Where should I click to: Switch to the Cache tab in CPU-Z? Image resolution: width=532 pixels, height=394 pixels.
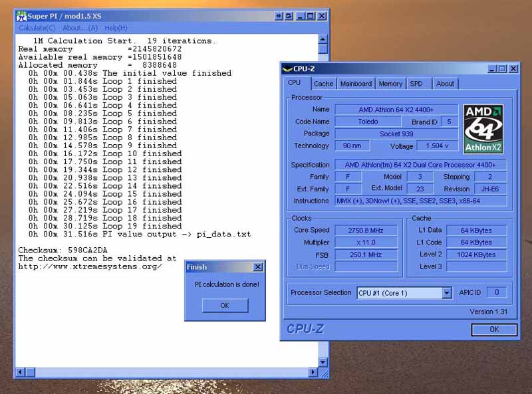click(324, 84)
